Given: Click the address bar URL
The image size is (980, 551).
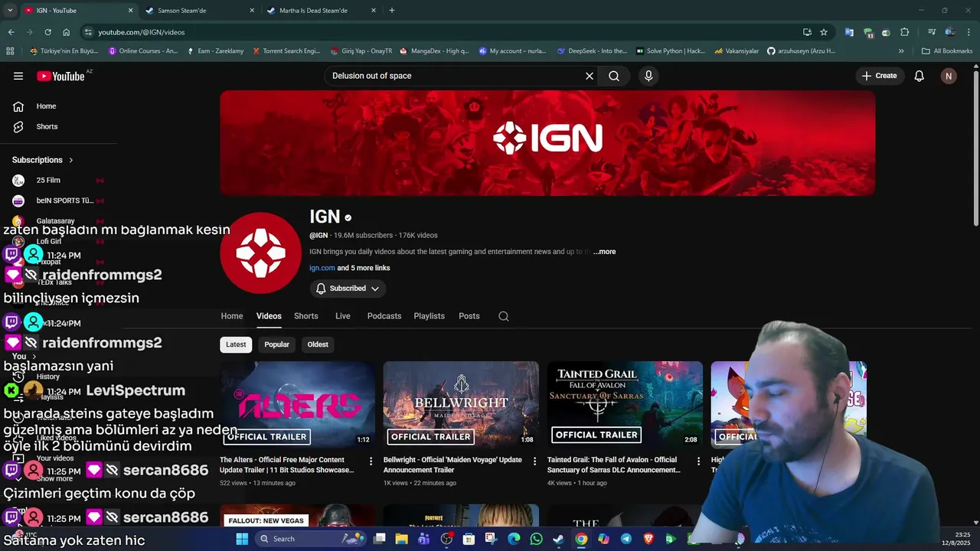Looking at the screenshot, I should pos(142,32).
